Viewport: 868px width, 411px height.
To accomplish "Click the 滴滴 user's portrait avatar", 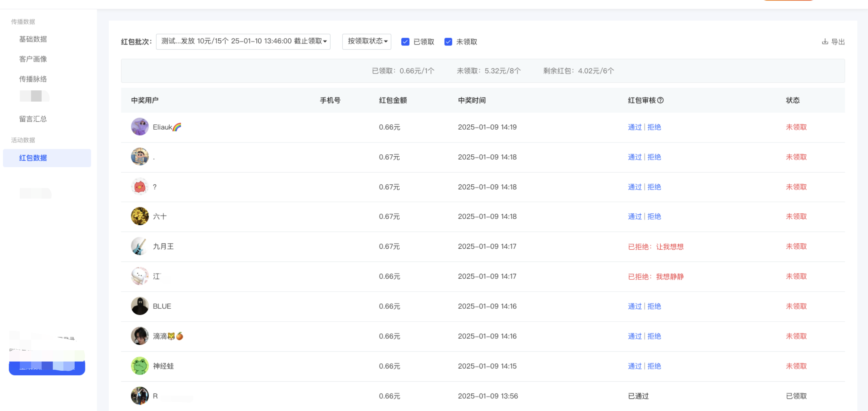I will (139, 336).
